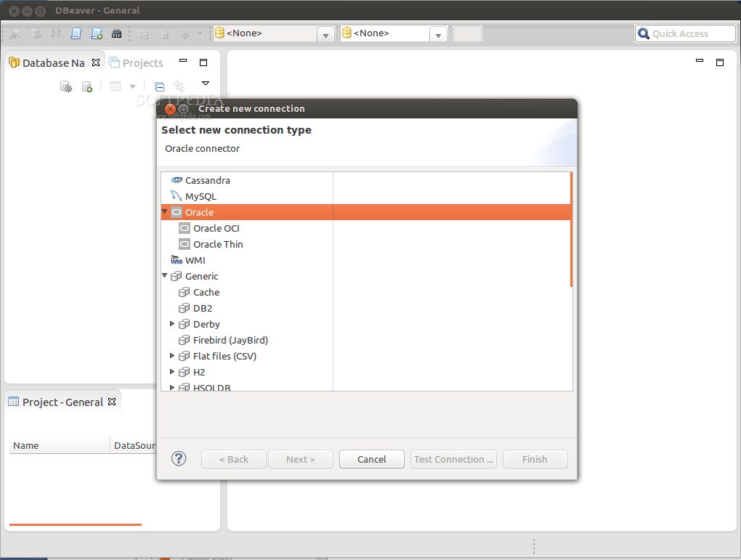Screen dimensions: 741x560
Task: Click the Quick Access magnifier icon
Action: click(x=644, y=33)
